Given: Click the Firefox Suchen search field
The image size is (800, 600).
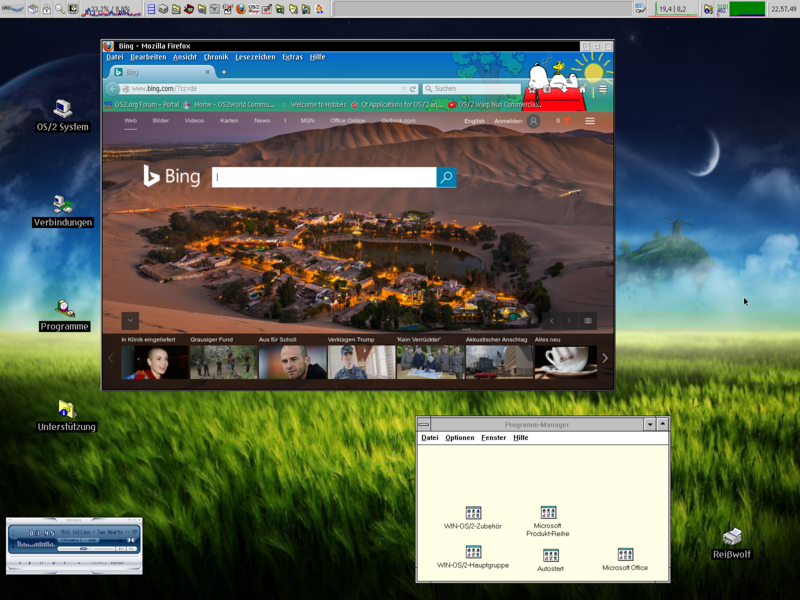Looking at the screenshot, I should coord(471,89).
